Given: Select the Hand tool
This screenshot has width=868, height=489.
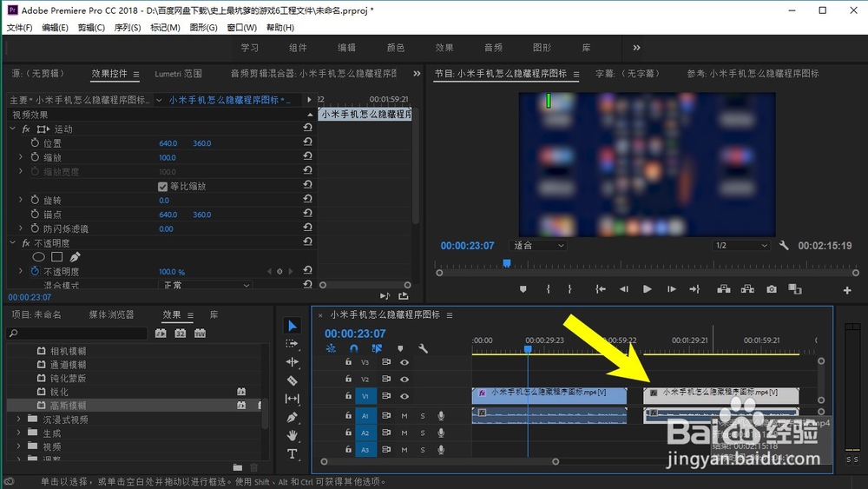Looking at the screenshot, I should point(293,436).
